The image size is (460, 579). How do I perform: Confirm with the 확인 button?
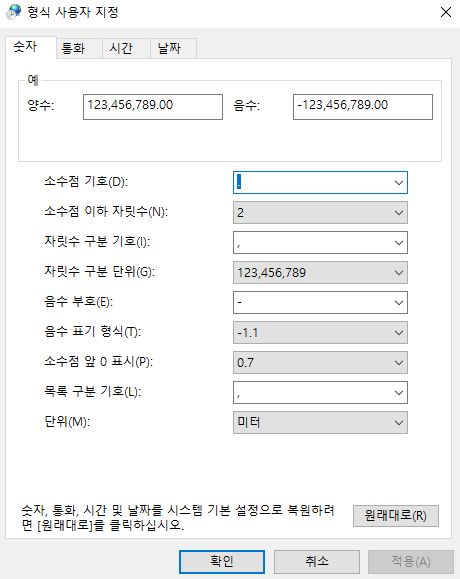(x=222, y=562)
